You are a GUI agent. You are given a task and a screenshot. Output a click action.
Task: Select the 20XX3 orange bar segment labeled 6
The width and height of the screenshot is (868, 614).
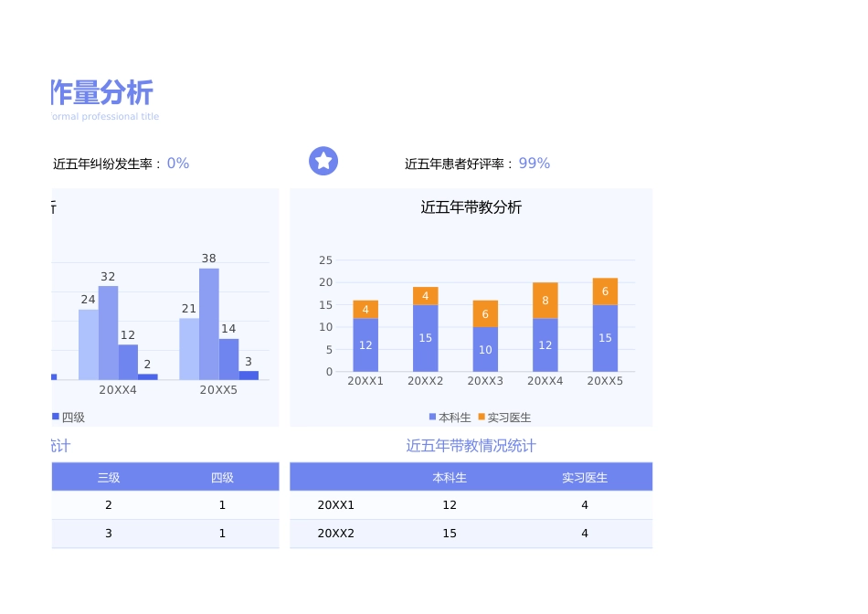point(485,314)
